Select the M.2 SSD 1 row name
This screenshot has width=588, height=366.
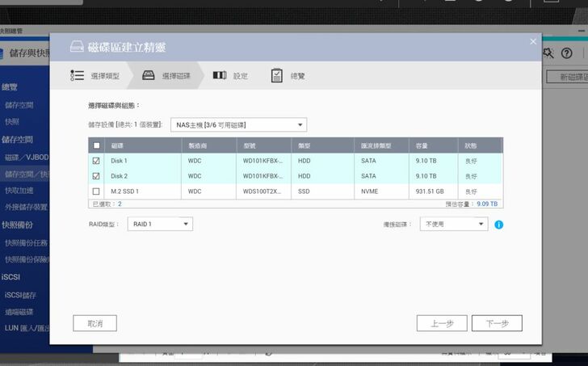tap(124, 191)
